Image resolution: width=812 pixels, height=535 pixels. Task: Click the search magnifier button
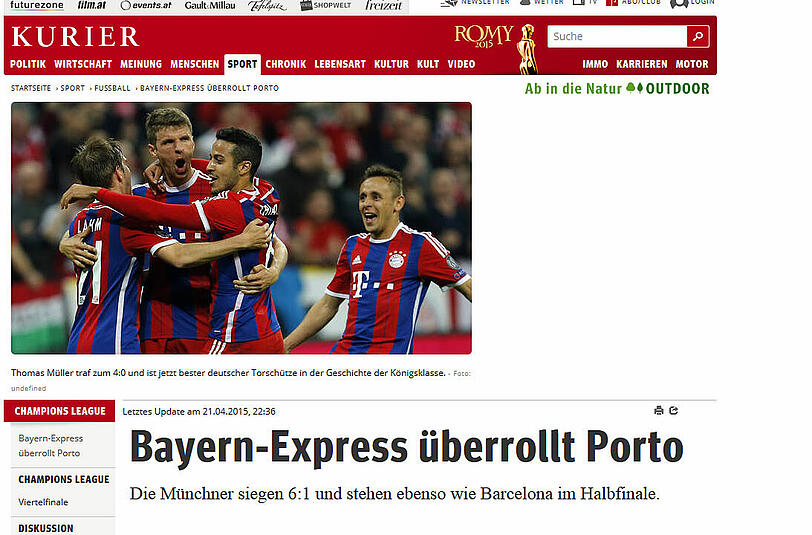coord(698,36)
